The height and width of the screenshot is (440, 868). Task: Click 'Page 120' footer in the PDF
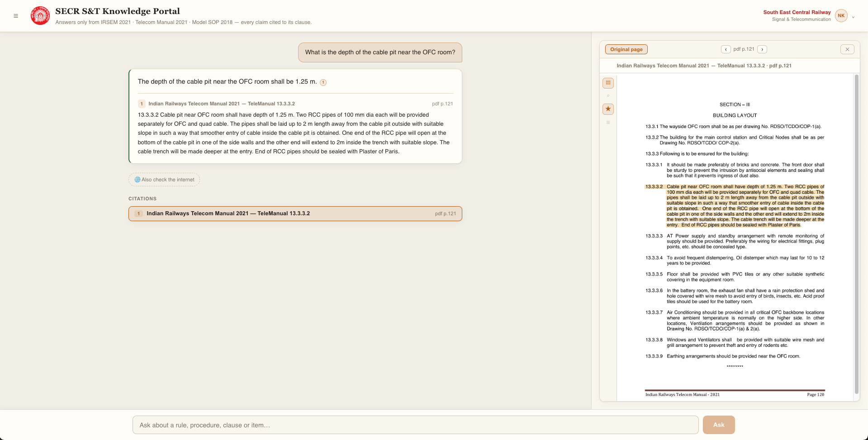pyautogui.click(x=816, y=395)
